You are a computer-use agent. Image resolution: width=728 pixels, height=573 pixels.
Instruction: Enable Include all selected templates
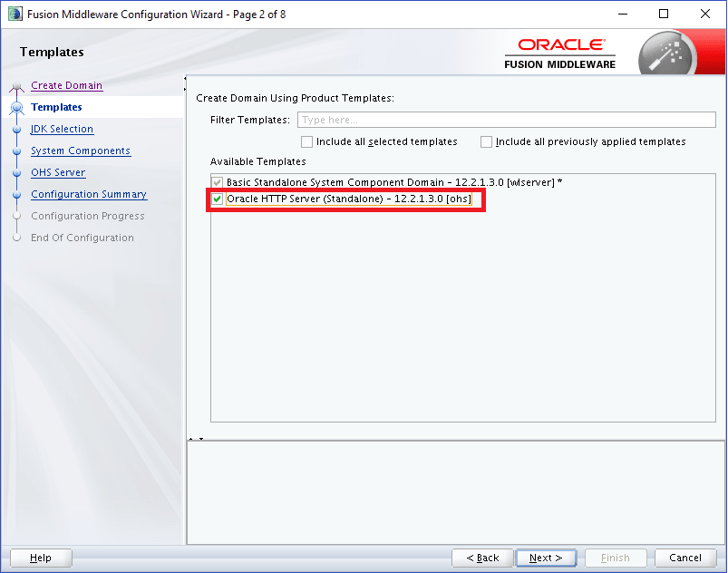(x=306, y=141)
